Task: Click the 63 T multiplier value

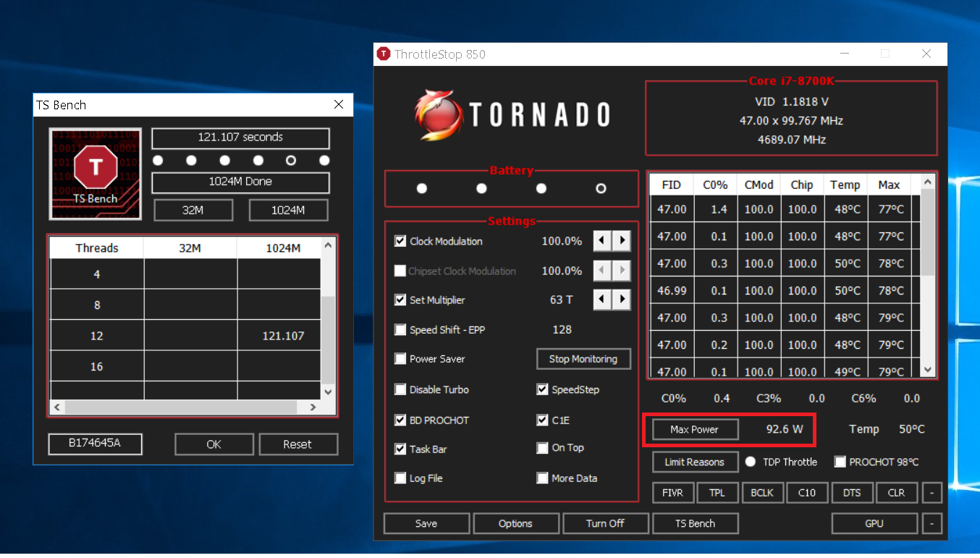Action: [x=561, y=300]
